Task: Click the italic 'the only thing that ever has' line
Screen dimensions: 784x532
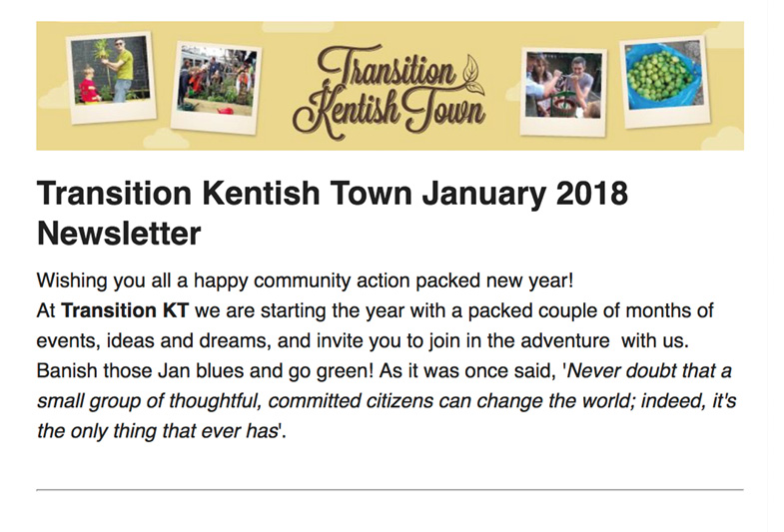Action: [158, 431]
